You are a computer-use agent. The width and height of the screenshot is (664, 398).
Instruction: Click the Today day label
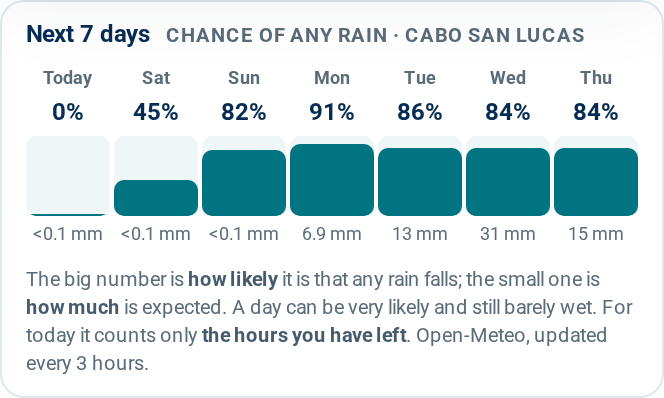68,78
